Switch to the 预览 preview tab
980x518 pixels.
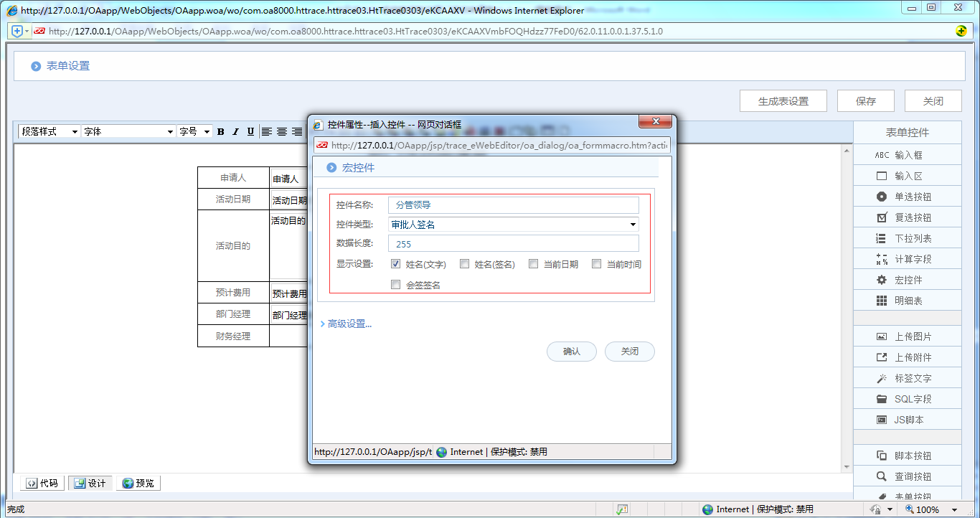click(x=138, y=483)
